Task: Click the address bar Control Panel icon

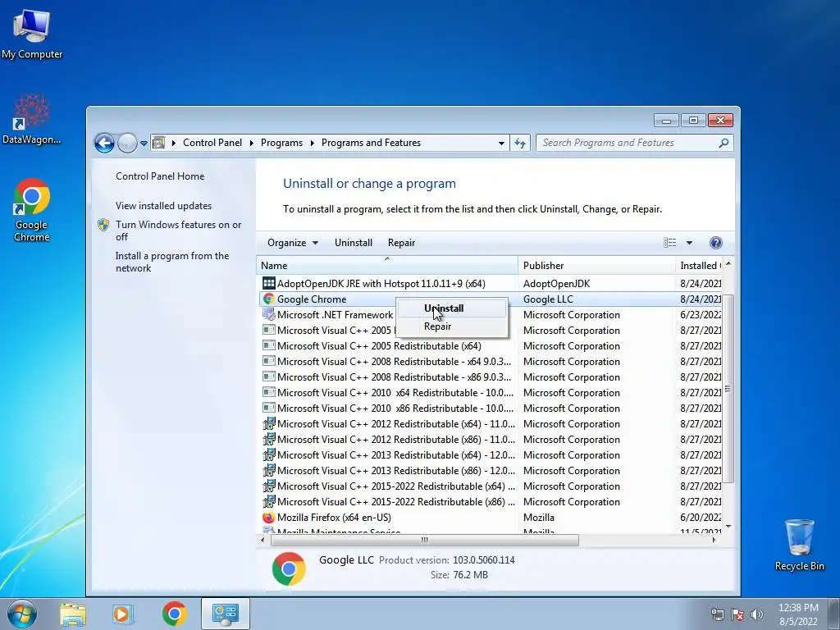Action: [158, 143]
